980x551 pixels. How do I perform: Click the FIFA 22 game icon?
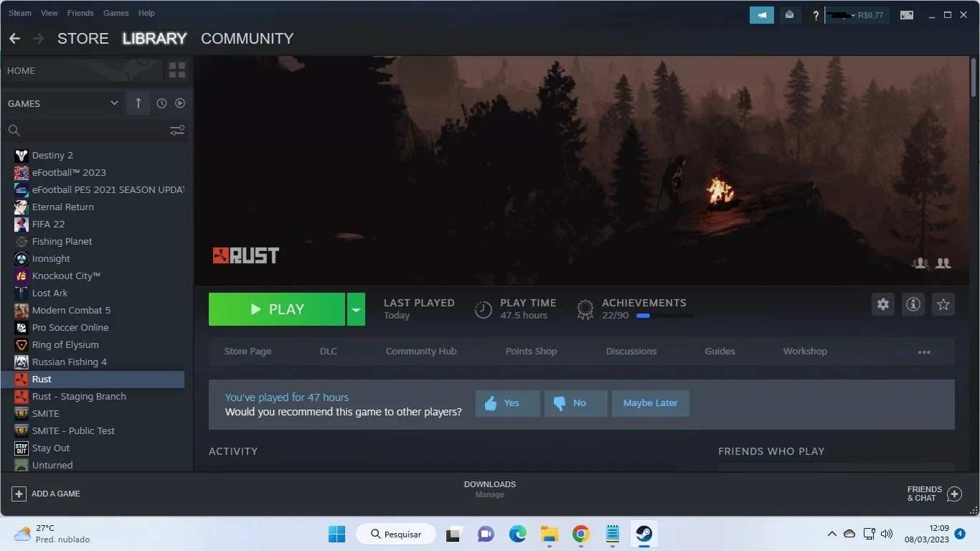[22, 224]
